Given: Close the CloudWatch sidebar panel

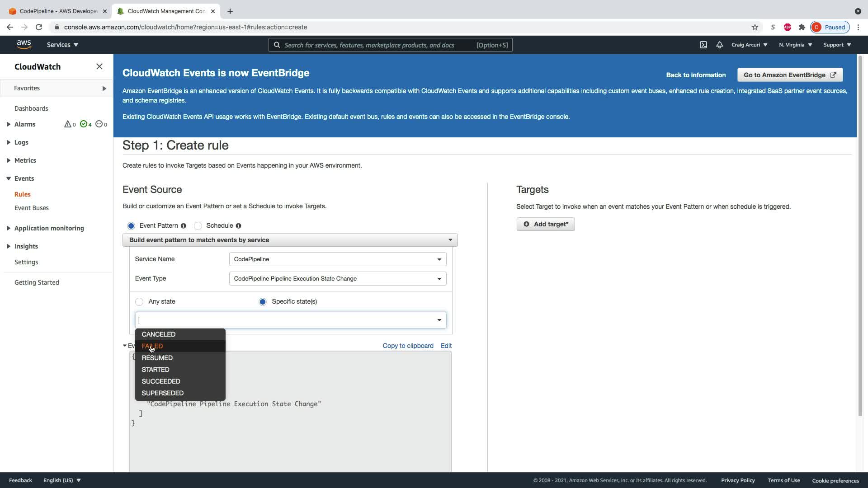Looking at the screenshot, I should 99,66.
